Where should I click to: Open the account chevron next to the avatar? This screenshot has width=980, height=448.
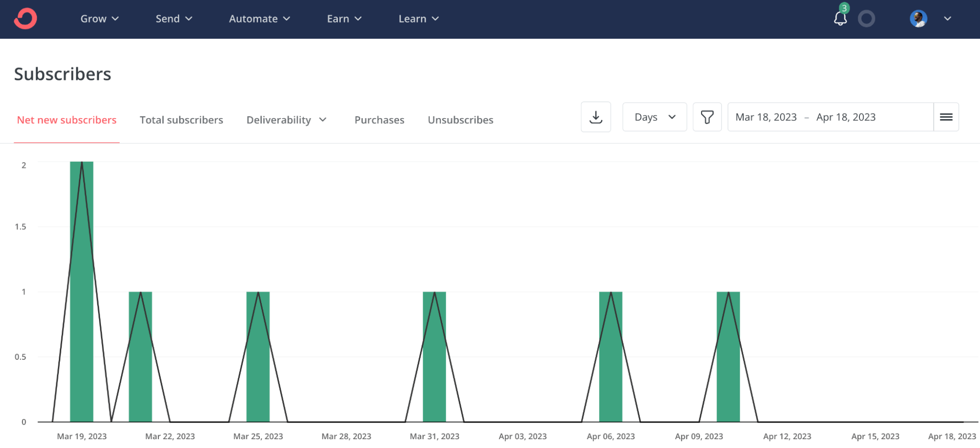coord(947,19)
